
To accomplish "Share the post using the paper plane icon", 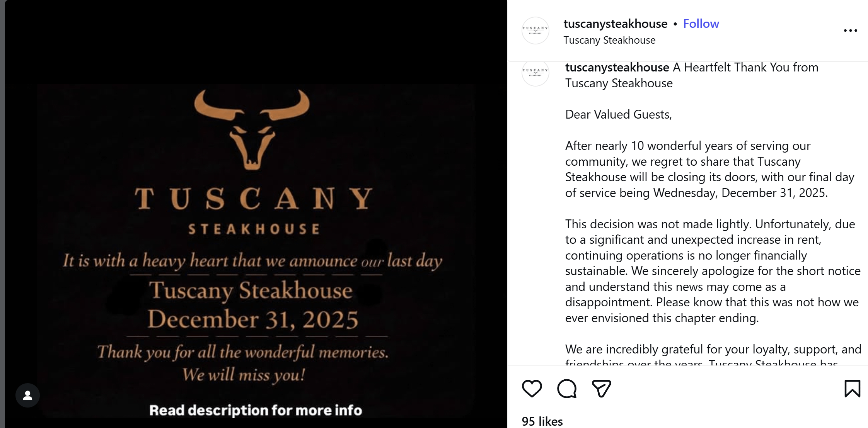I will point(601,388).
